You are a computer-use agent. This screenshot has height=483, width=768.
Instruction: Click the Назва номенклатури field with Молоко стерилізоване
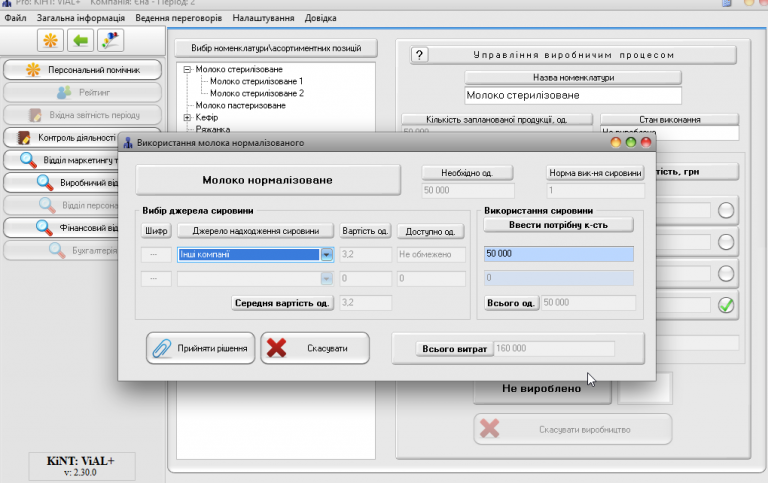[573, 96]
